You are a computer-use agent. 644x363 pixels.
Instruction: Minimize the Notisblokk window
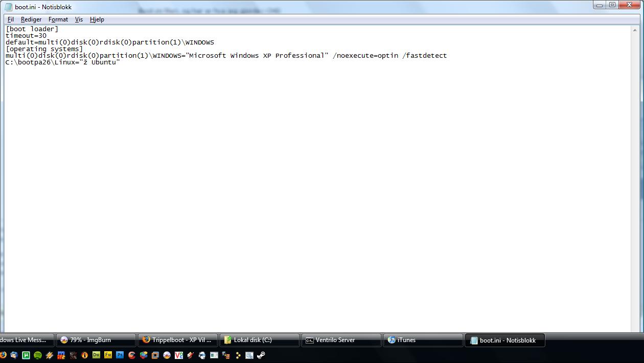[x=599, y=5]
